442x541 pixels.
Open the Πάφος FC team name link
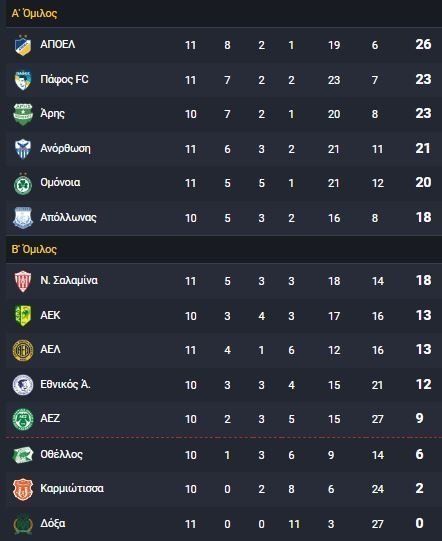(64, 80)
